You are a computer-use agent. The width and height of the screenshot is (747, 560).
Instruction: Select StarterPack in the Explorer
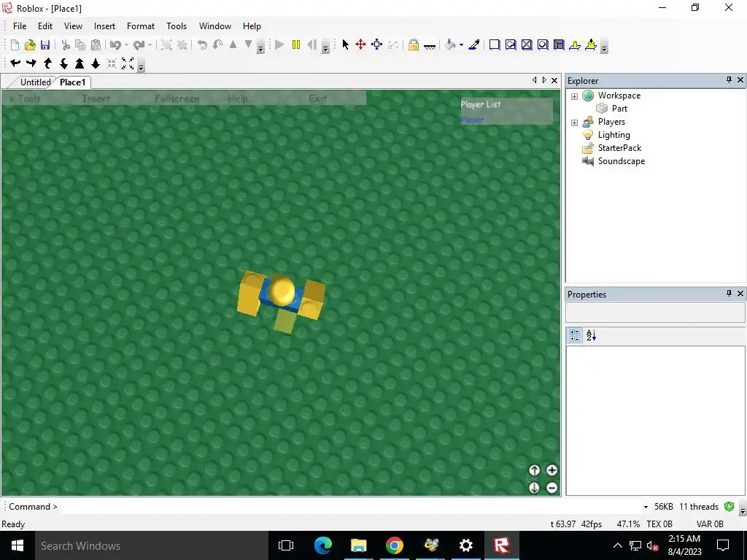(619, 147)
